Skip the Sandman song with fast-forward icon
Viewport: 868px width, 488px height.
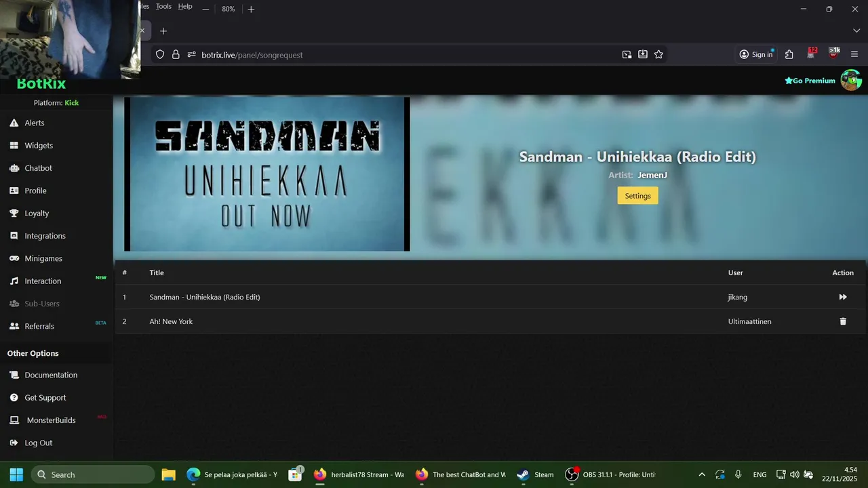[x=843, y=297]
